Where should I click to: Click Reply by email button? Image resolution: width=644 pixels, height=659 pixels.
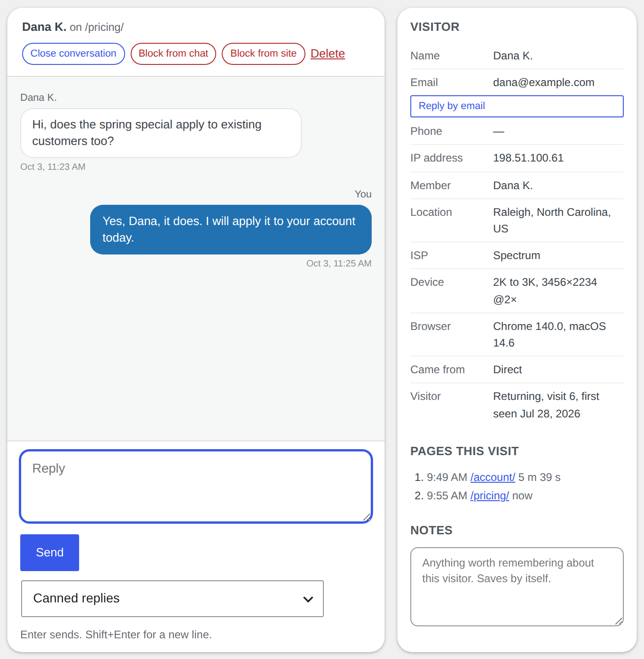coord(517,106)
